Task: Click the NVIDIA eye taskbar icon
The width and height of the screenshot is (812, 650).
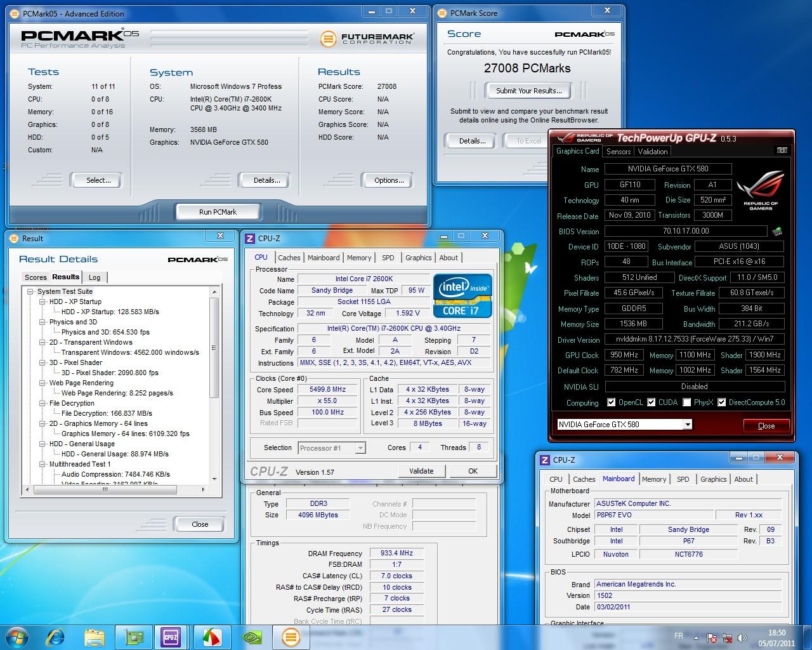Action: 252,637
